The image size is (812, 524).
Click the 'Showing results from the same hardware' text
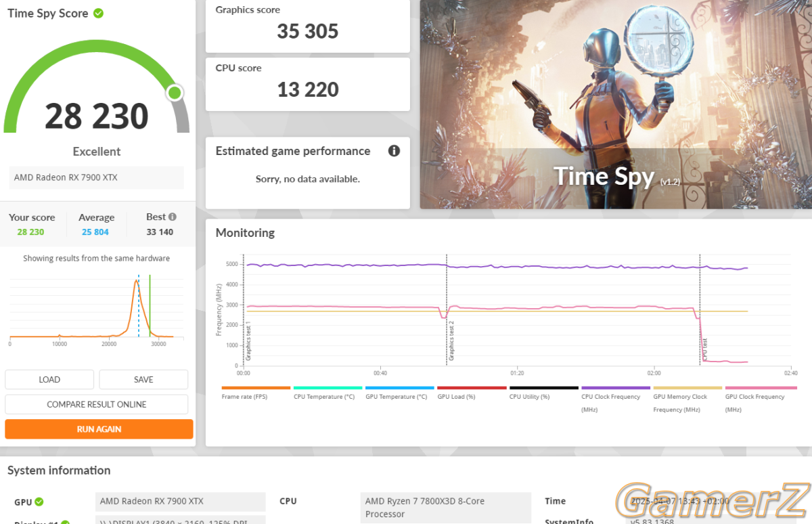97,258
